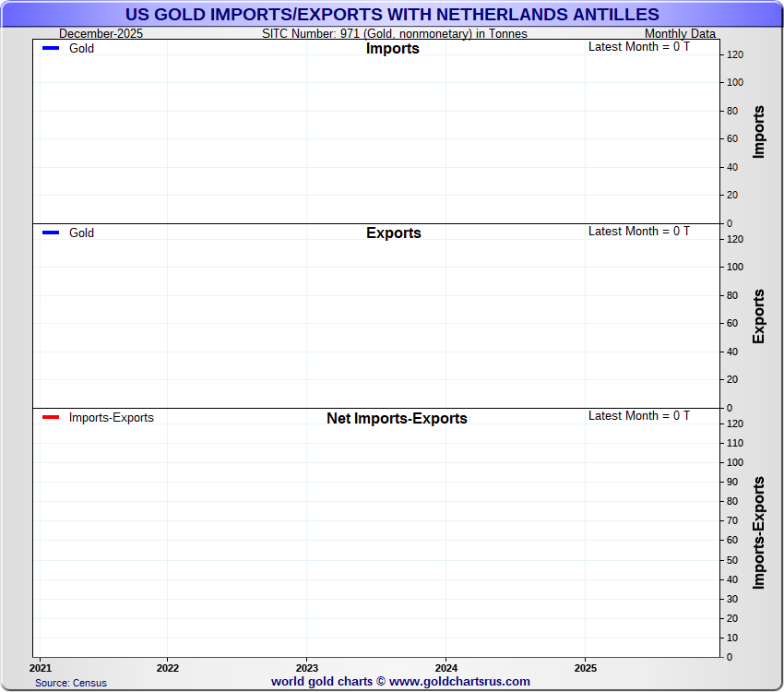Click the main chart title with Netherlands Antilles
784x692 pixels.
coord(392,14)
